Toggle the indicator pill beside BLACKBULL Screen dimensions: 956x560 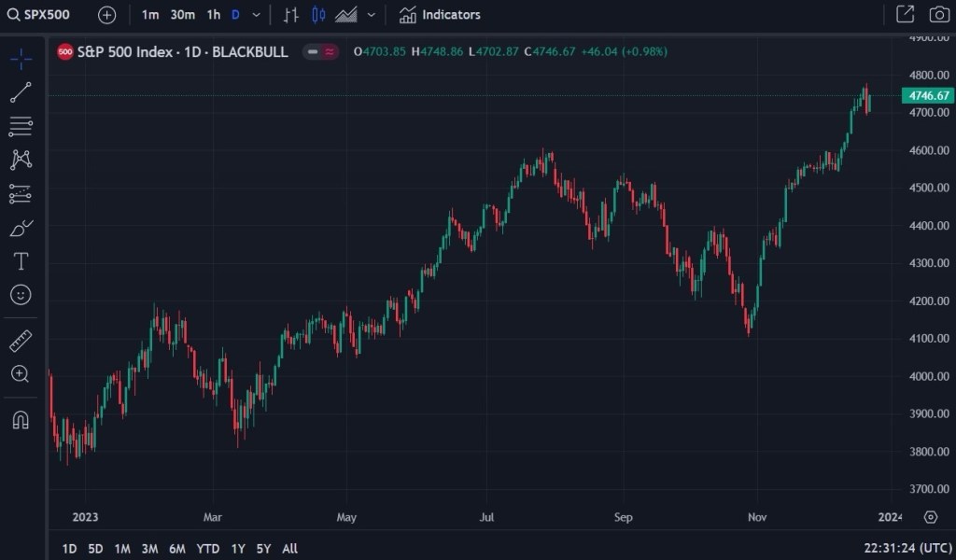point(321,52)
